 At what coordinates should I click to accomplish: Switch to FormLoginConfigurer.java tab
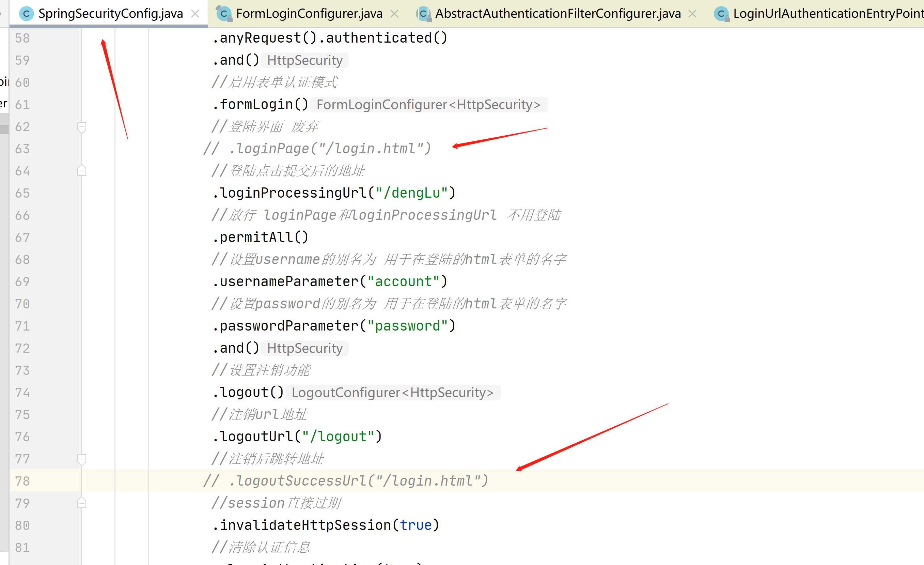pos(309,14)
